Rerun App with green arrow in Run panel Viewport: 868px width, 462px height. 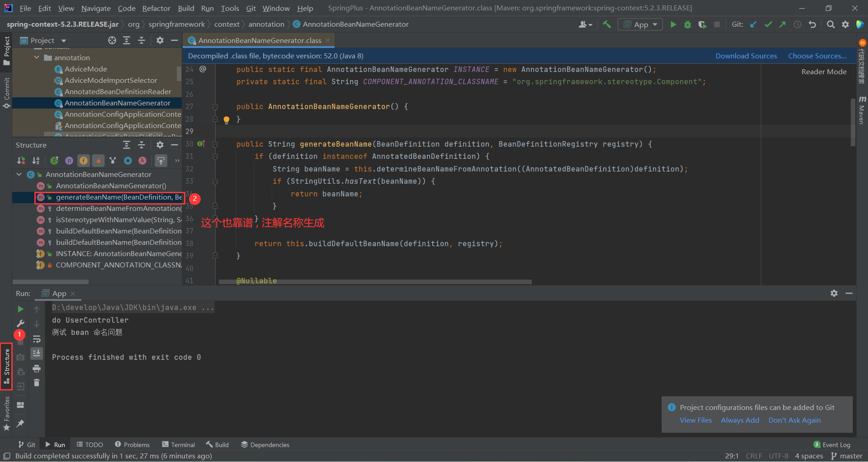coord(20,309)
